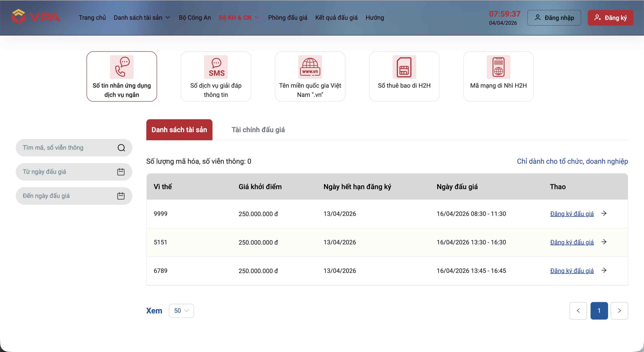Open the calendar for "Từ ngày đấu giá"
644x352 pixels.
click(121, 171)
